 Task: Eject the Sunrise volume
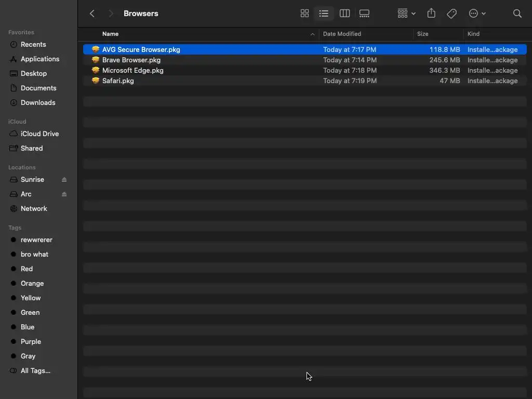[x=64, y=180]
